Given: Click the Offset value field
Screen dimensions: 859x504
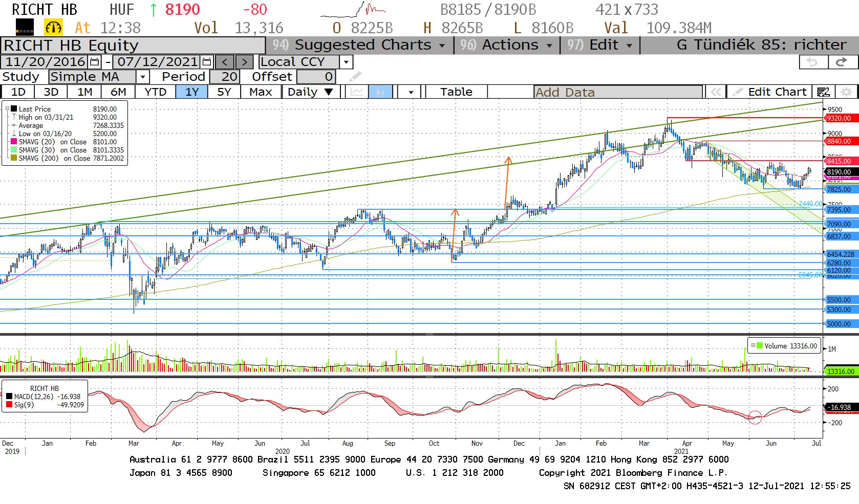Looking at the screenshot, I should point(316,77).
